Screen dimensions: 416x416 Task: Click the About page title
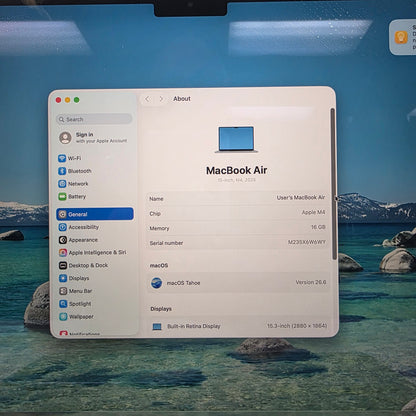182,99
